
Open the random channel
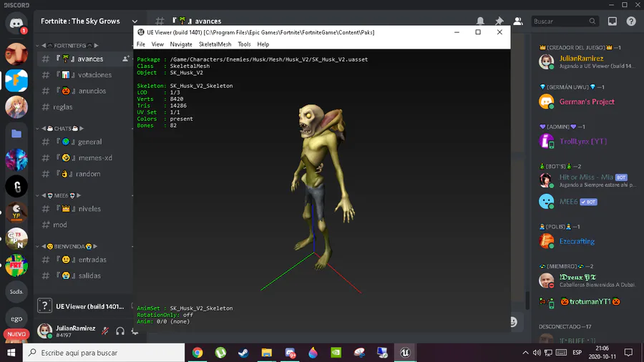84,174
